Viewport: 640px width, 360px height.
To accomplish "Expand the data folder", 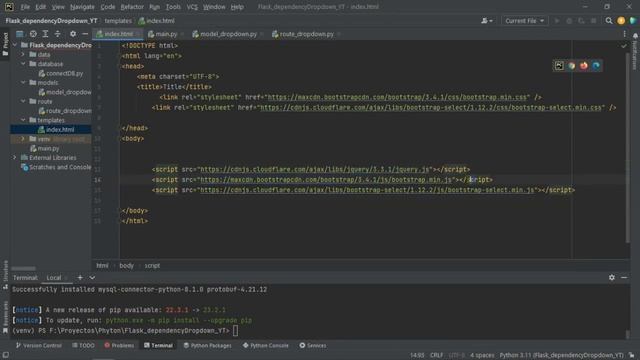I will point(23,54).
